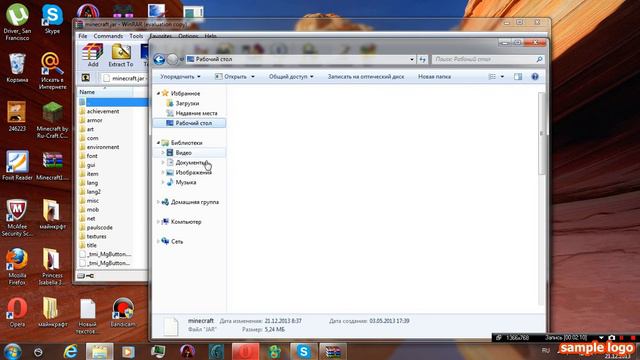This screenshot has width=640, height=360.
Task: Open Tools menu in WinRAR
Action: coord(136,36)
